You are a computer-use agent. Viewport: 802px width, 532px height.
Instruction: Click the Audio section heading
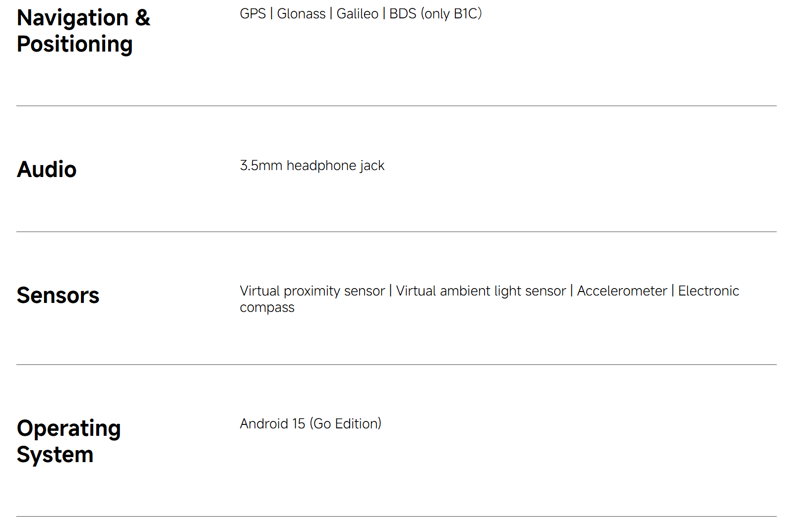tap(47, 170)
